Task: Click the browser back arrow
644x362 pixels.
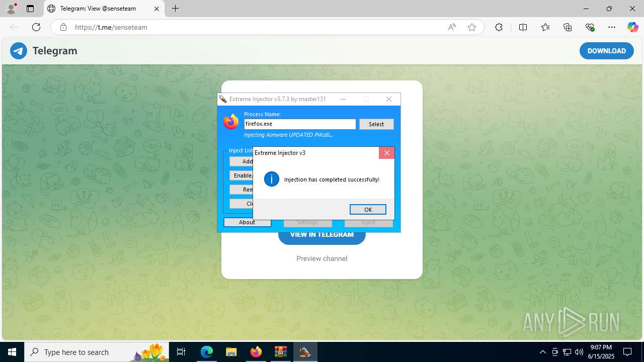Action: (x=14, y=27)
